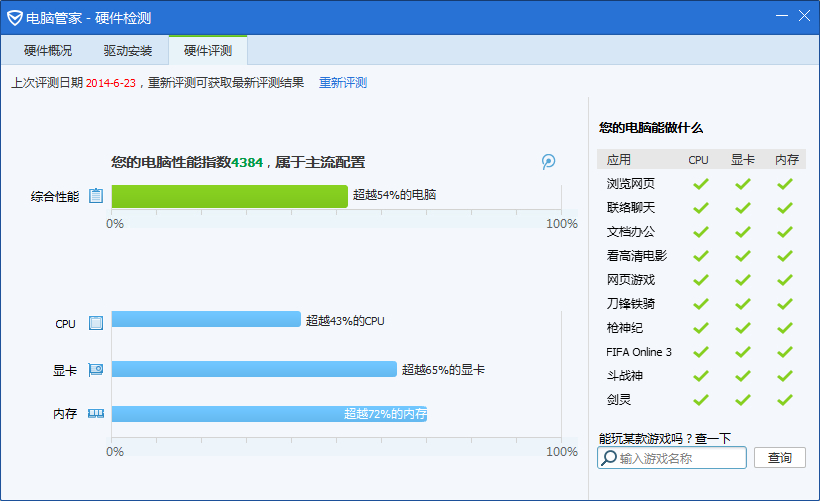Screen dimensions: 820x501
Task: Click the 超越72%的内存 label
Action: (x=385, y=414)
